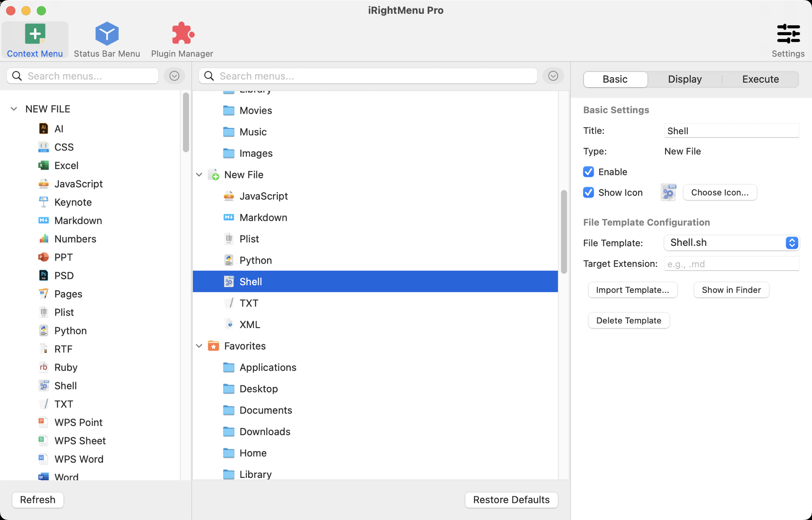Click the Choose Icon button
This screenshot has height=520, width=812.
720,192
